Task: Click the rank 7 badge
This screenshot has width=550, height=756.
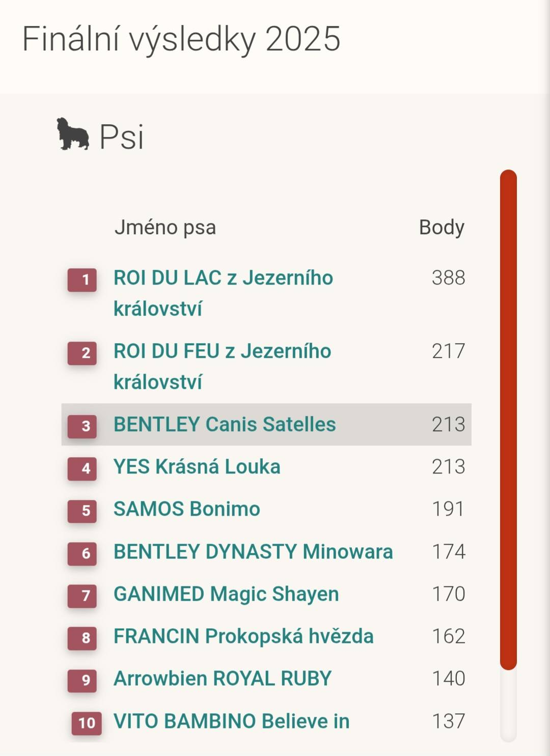Action: (x=82, y=595)
